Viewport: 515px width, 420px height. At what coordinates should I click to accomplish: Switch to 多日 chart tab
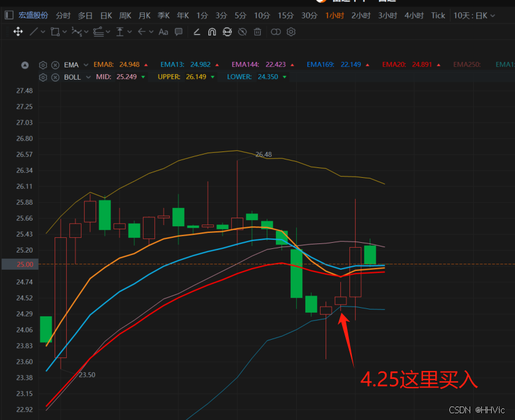tap(85, 15)
